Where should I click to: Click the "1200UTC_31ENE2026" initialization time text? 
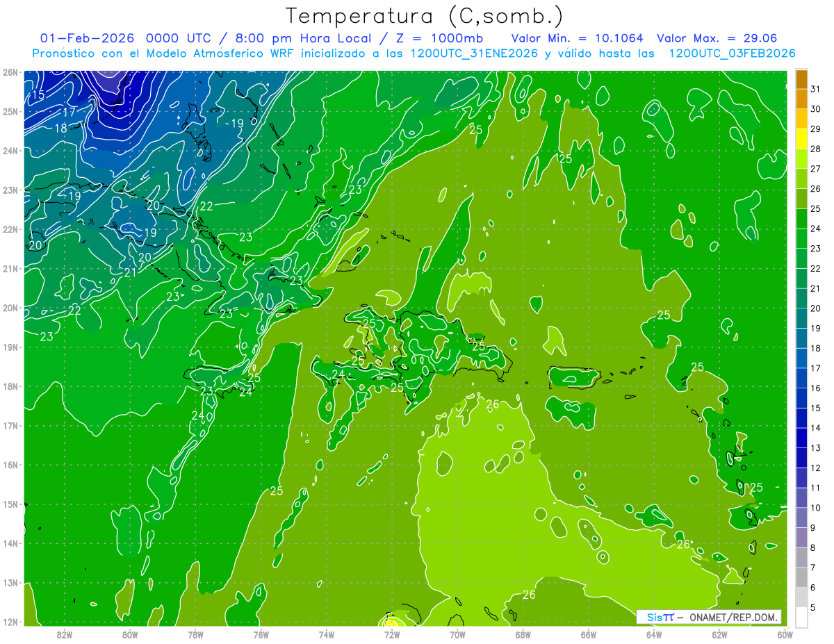click(x=474, y=53)
